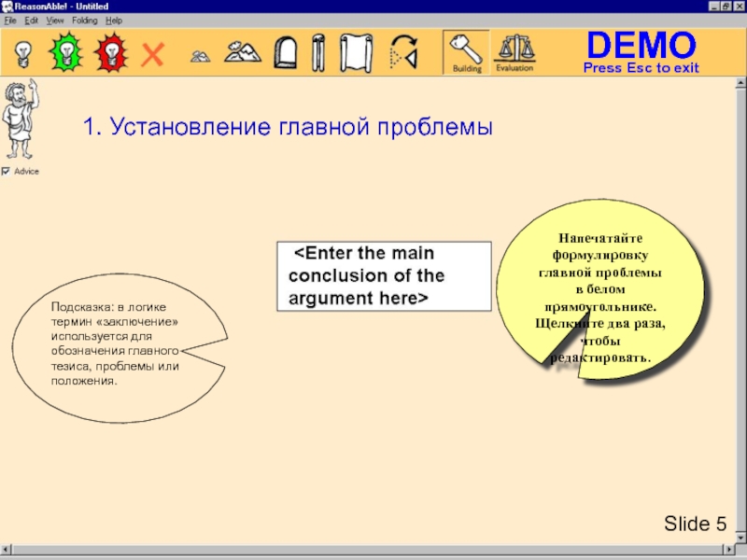Restore the ReasonAble! window size
The width and height of the screenshot is (747, 560).
click(726, 7)
